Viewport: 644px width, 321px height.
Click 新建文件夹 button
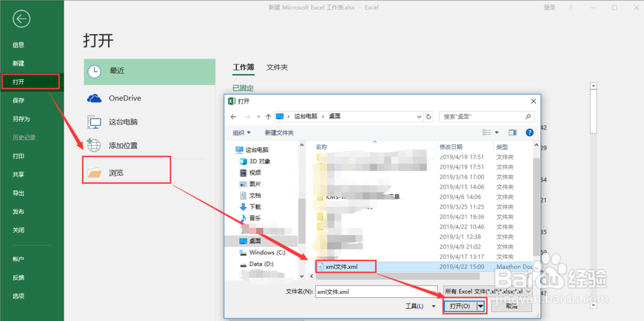point(279,133)
